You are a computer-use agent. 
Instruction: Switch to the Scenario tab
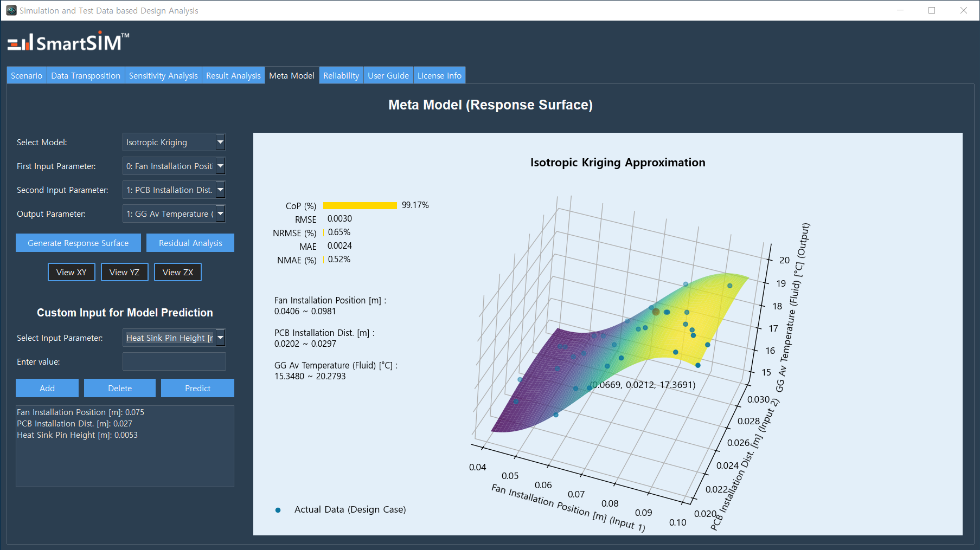[27, 76]
